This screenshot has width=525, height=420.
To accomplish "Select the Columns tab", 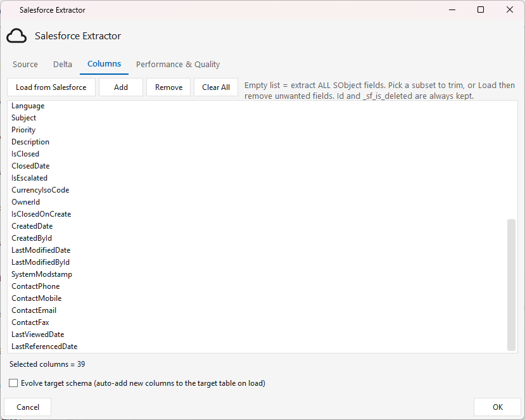I will point(104,64).
